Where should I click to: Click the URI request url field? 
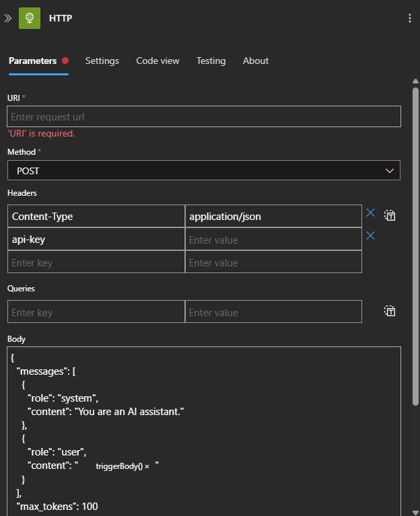(204, 116)
